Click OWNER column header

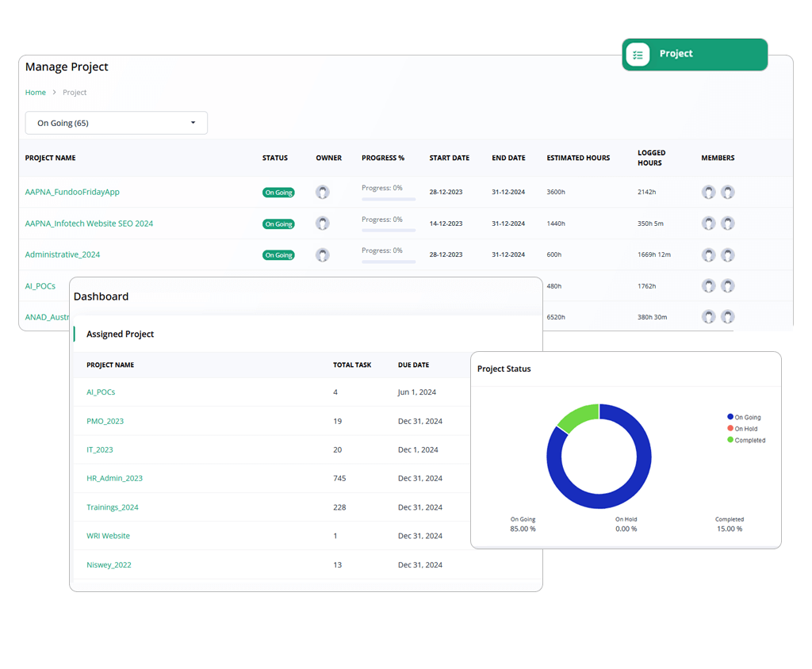[329, 158]
